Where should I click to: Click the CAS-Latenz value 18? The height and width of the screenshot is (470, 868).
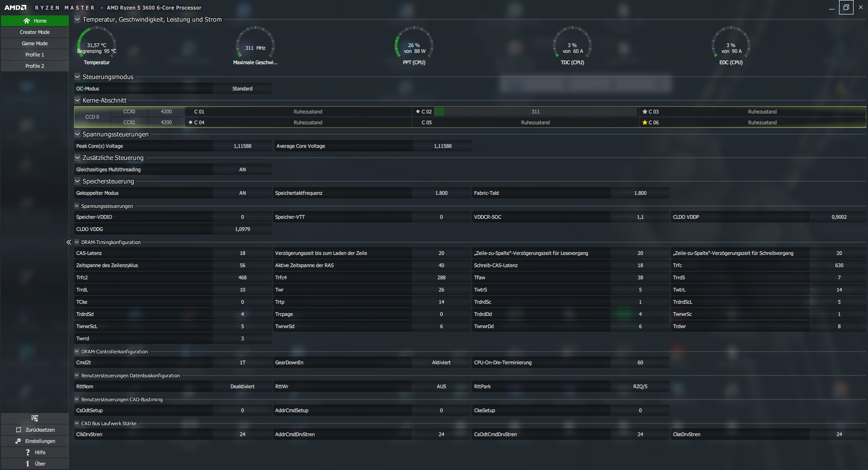[242, 253]
